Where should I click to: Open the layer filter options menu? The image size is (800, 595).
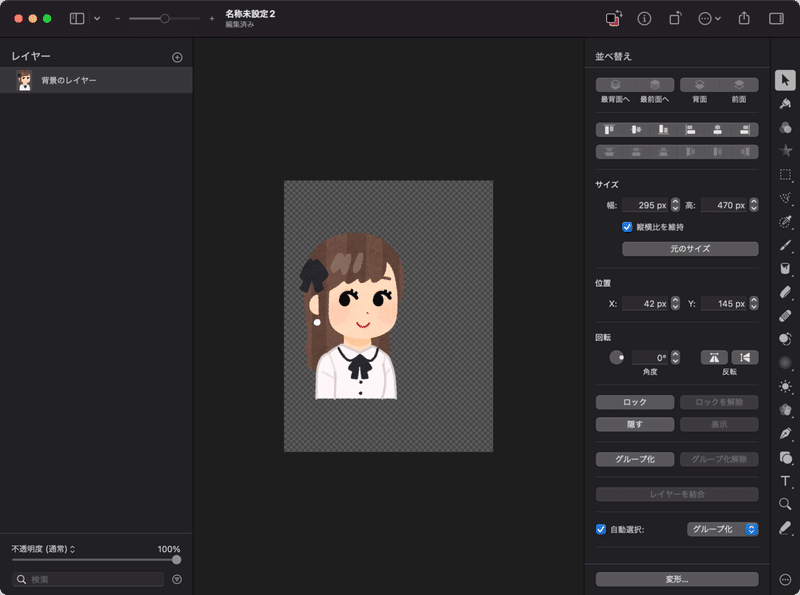177,579
